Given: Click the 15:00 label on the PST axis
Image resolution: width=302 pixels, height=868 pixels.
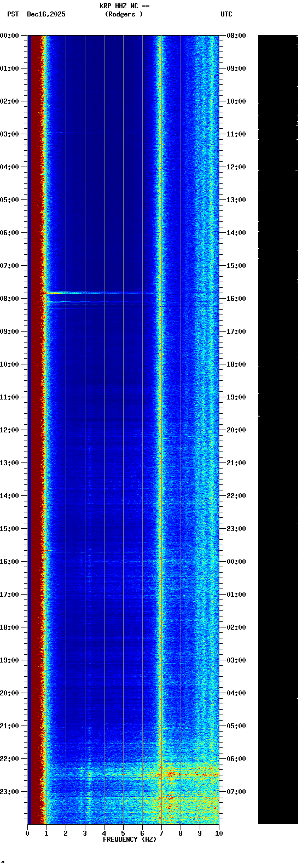Looking at the screenshot, I should point(10,529).
